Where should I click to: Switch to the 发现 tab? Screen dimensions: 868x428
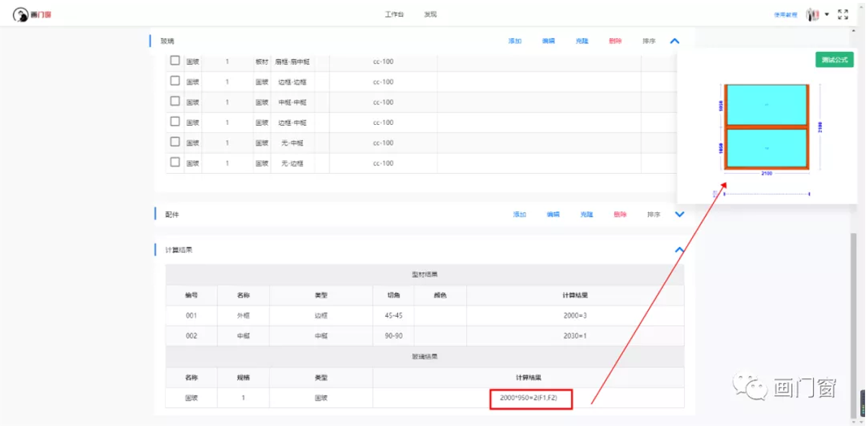tap(430, 14)
